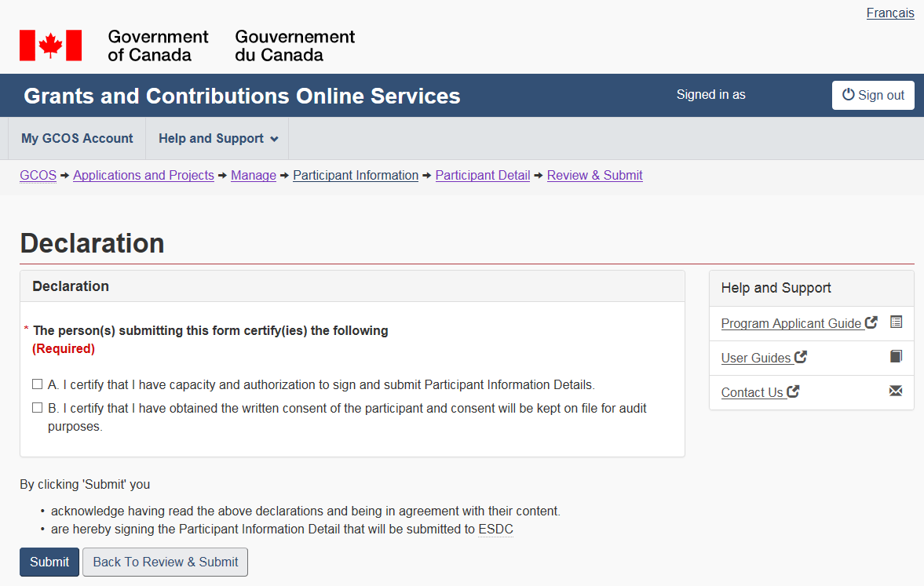Click Back To Review & Submit button
Screen dimensions: 924x586
(165, 562)
